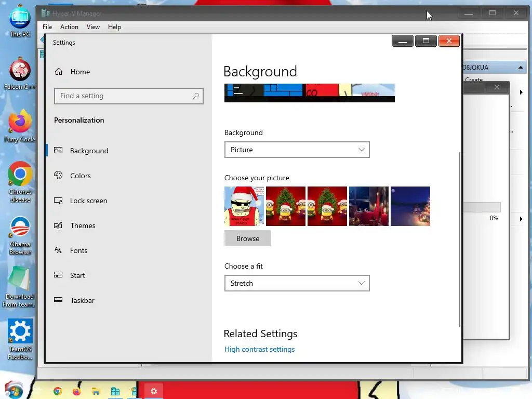Click Create action in Hyper-V pane
Image resolution: width=532 pixels, height=399 pixels.
pyautogui.click(x=474, y=79)
